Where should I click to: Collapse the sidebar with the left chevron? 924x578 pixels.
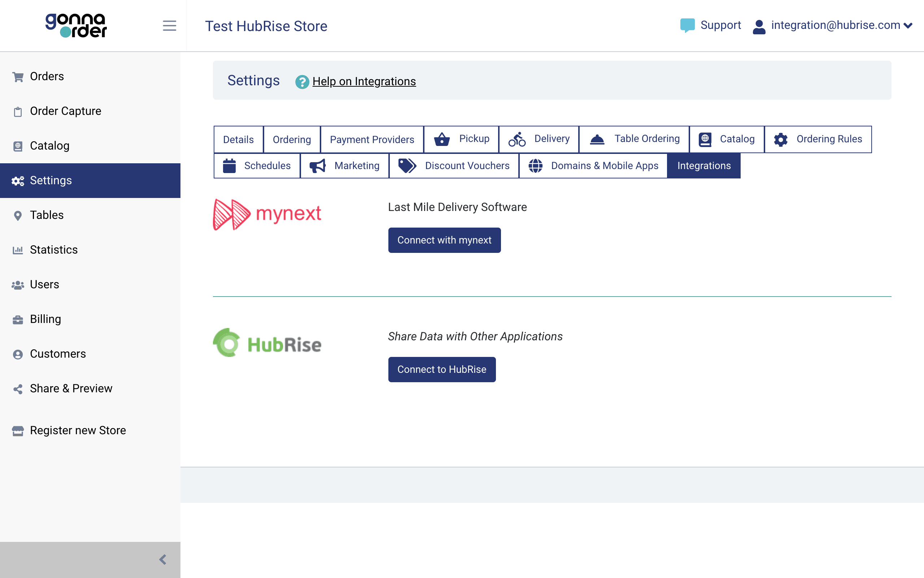pyautogui.click(x=163, y=560)
